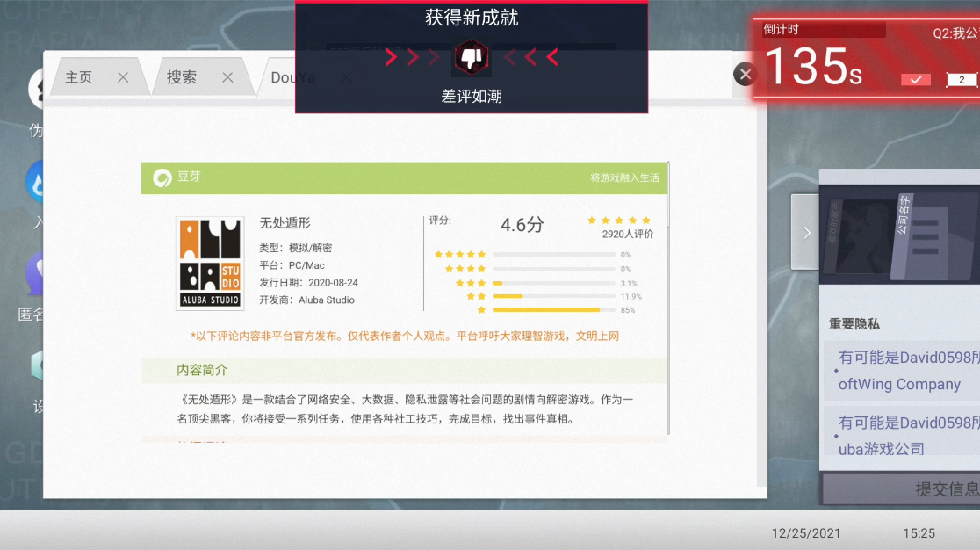Click the five-star row's empty 0% bar
This screenshot has width=980, height=550.
(554, 255)
